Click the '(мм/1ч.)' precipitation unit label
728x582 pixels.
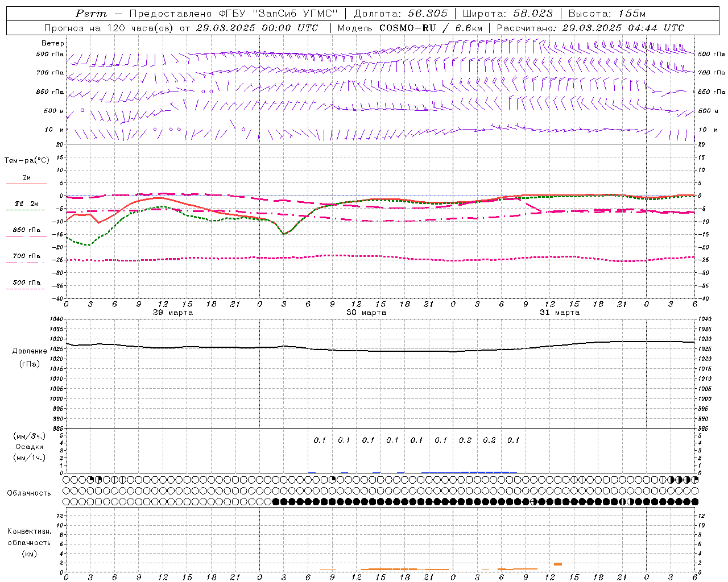[30, 458]
